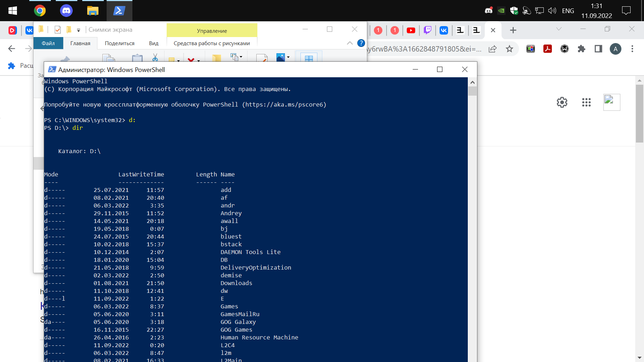The width and height of the screenshot is (644, 362).
Task: Toggle volume speaker icon in system tray
Action: (x=552, y=11)
